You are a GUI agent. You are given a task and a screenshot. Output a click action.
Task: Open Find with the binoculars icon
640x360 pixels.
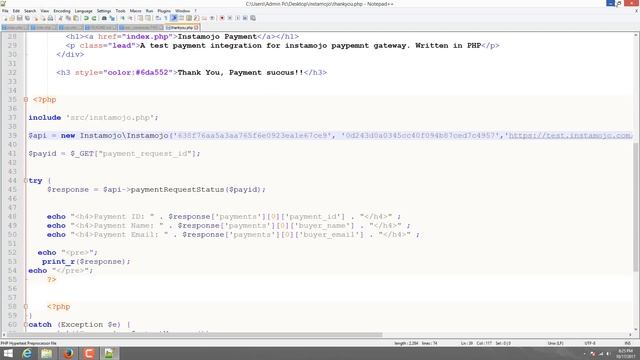(x=104, y=18)
